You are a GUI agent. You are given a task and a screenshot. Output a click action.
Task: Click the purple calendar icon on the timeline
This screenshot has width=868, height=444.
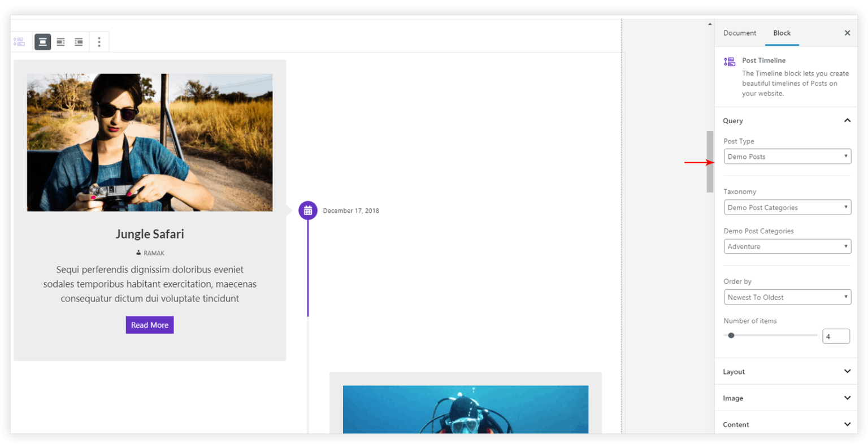click(308, 211)
